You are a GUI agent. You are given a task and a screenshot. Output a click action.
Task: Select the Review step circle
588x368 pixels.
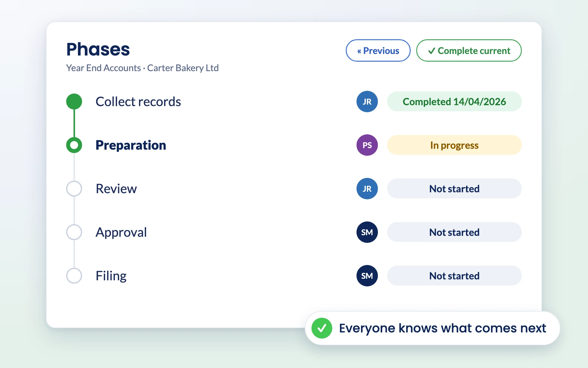pos(74,189)
